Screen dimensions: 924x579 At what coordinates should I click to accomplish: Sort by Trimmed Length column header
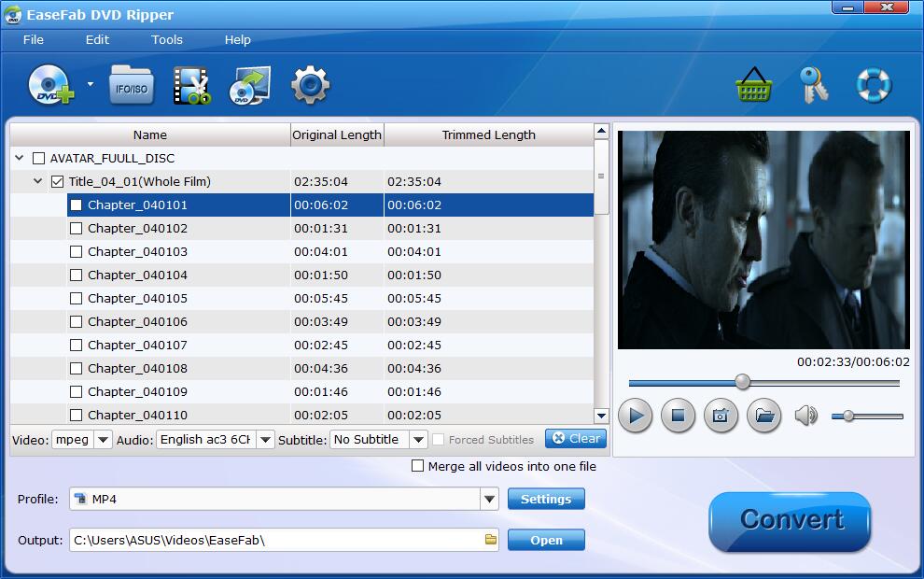point(488,134)
